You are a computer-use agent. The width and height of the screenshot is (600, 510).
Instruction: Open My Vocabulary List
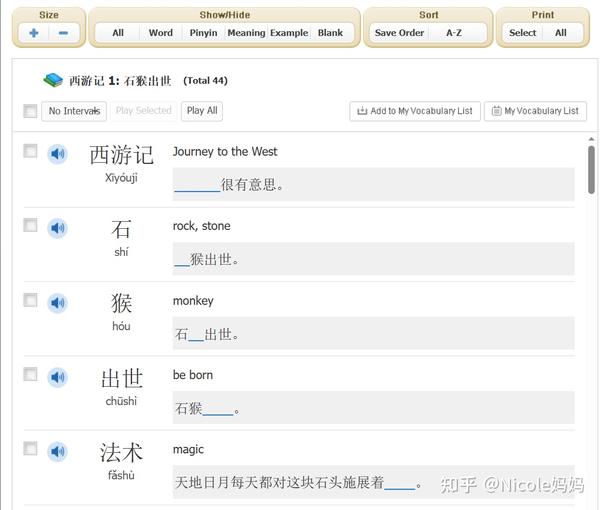[535, 111]
